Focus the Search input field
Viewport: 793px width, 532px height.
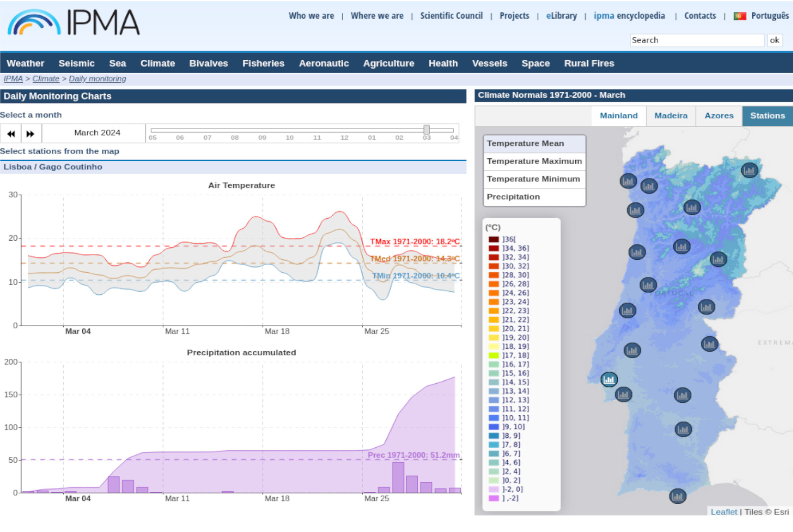(697, 40)
